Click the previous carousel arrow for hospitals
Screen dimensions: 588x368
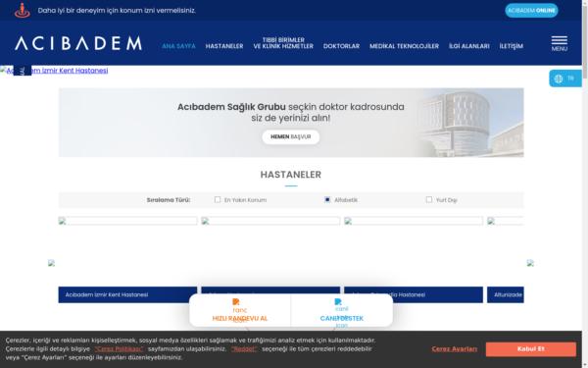[x=51, y=263]
